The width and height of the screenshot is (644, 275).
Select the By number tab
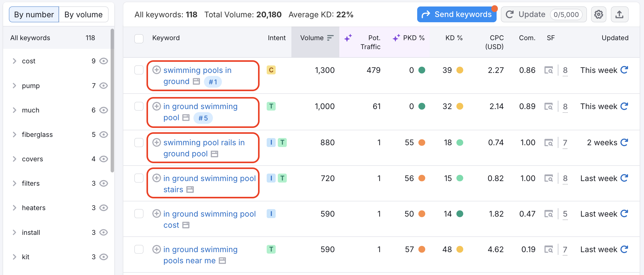click(34, 15)
